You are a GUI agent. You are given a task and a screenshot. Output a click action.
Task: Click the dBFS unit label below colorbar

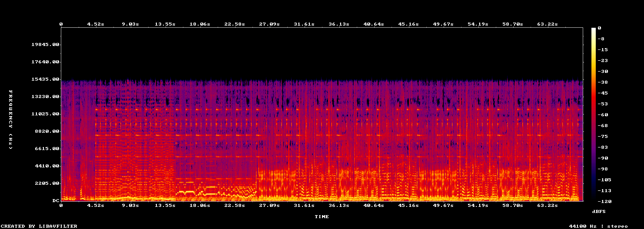click(x=598, y=211)
